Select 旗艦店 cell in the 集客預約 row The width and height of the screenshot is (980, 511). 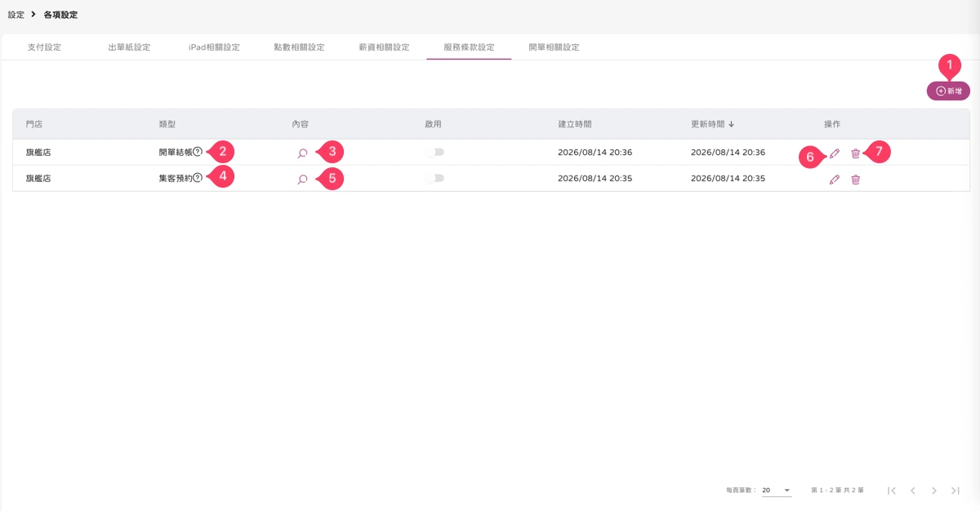[38, 178]
